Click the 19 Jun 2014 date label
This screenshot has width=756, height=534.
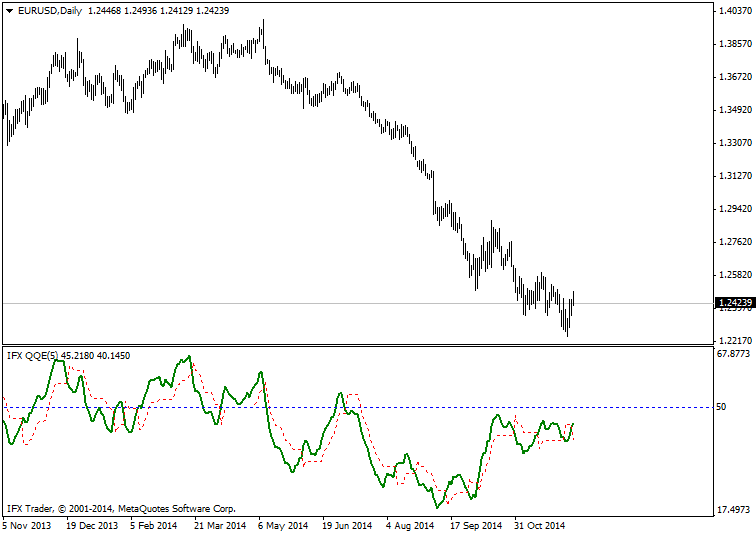click(347, 524)
